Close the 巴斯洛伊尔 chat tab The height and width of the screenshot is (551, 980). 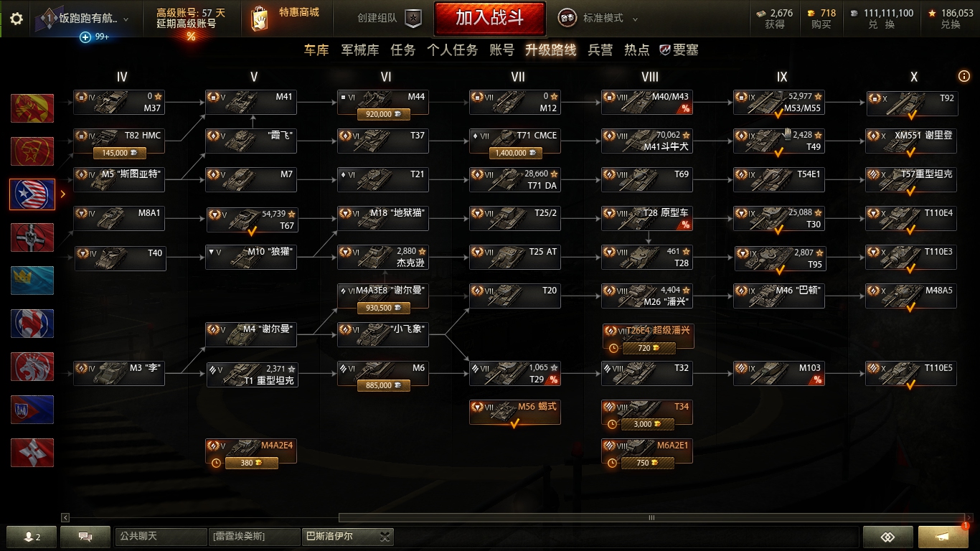[386, 537]
